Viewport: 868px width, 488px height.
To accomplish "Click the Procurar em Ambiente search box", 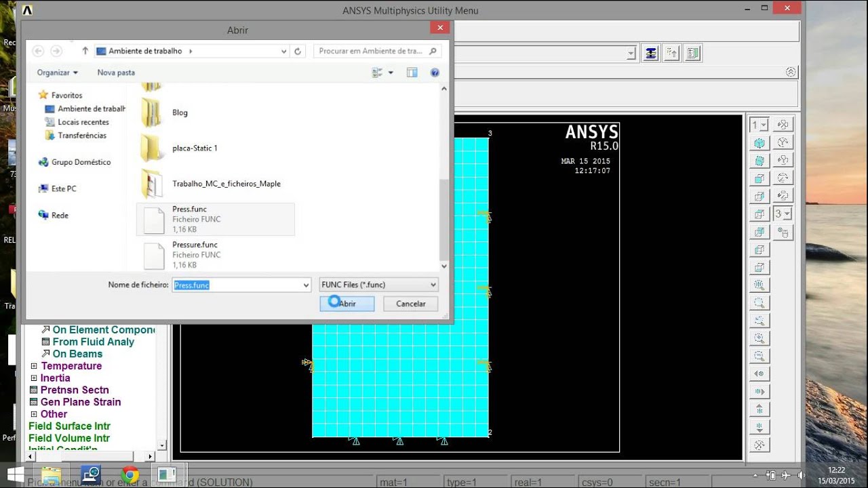I will tap(378, 51).
